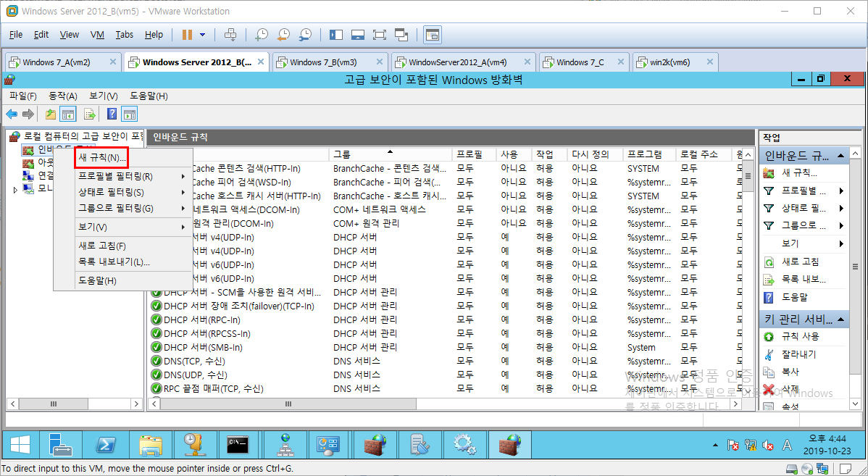Open Server Manager from the taskbar

click(x=60, y=444)
